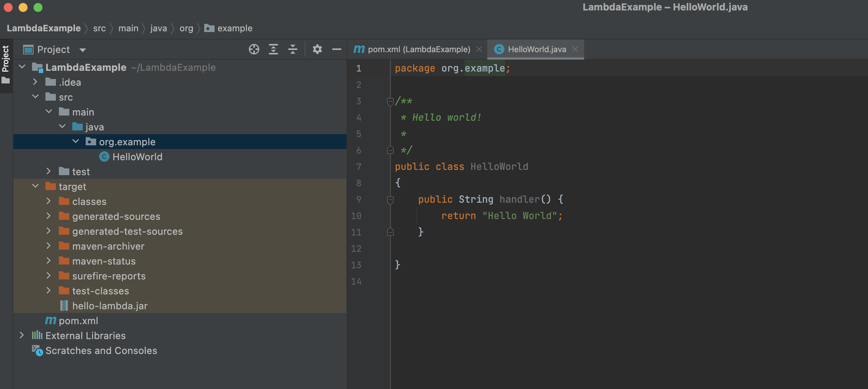Click the Collapse All icon in Project panel

point(293,49)
